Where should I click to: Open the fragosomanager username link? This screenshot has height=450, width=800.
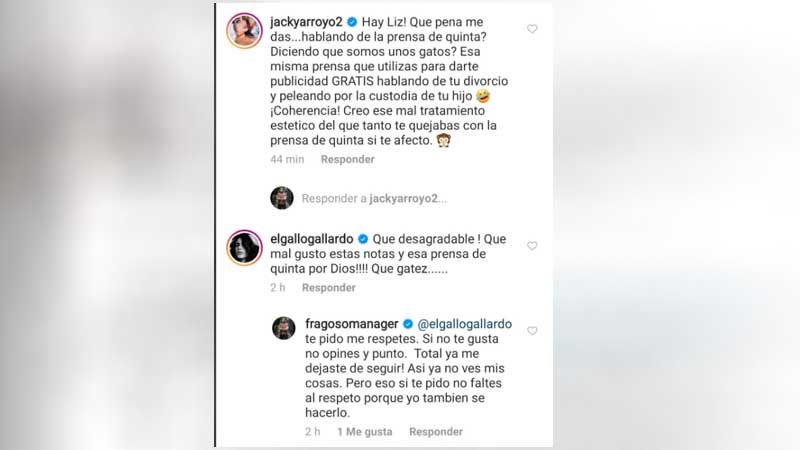[352, 324]
